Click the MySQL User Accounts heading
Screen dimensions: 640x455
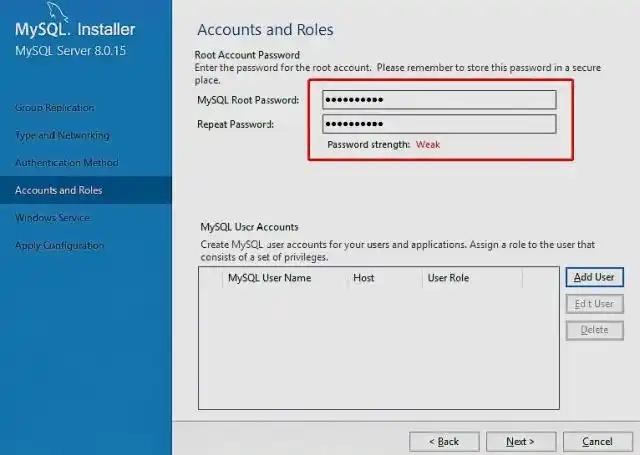[x=249, y=227]
